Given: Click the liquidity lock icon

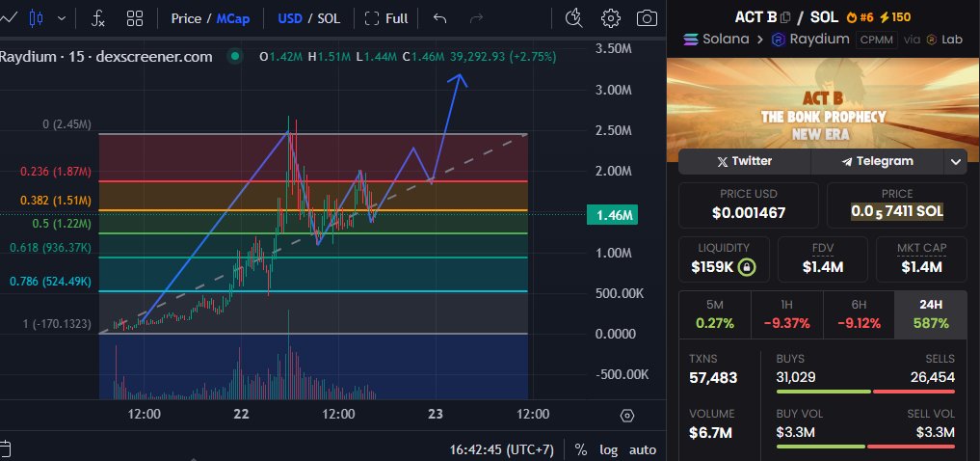Looking at the screenshot, I should click(x=746, y=268).
